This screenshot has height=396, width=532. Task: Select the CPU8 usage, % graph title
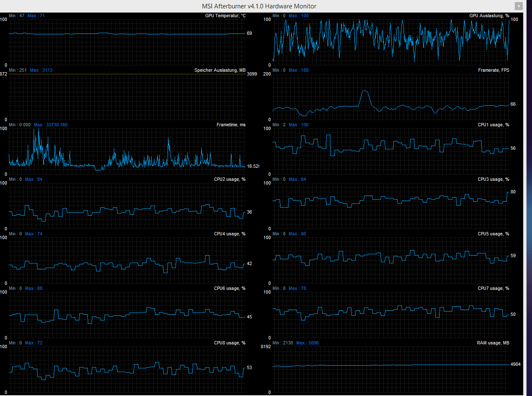[230, 343]
